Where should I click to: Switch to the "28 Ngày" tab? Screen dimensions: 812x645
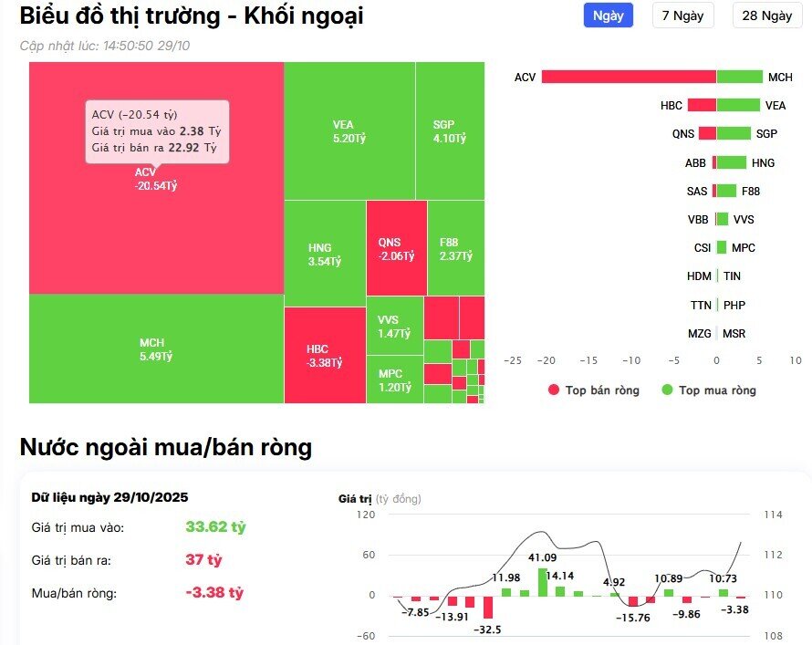point(765,16)
